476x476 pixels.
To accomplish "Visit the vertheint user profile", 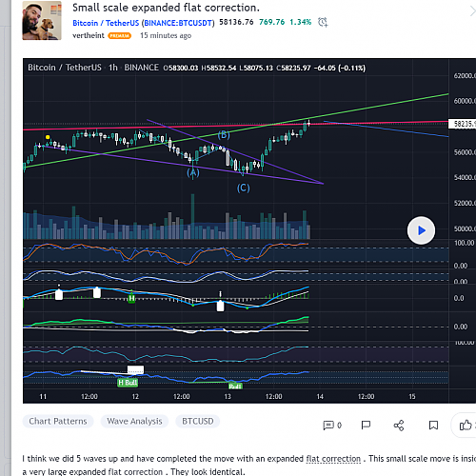I will click(89, 35).
